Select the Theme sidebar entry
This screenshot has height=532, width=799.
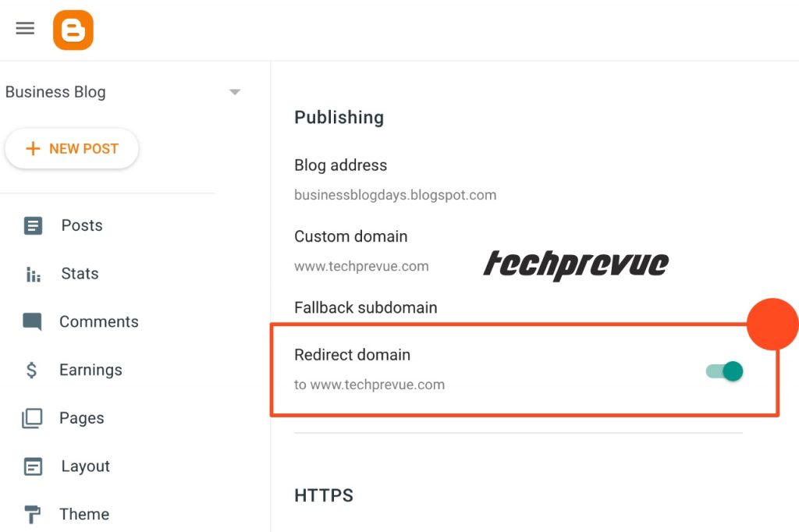[84, 514]
